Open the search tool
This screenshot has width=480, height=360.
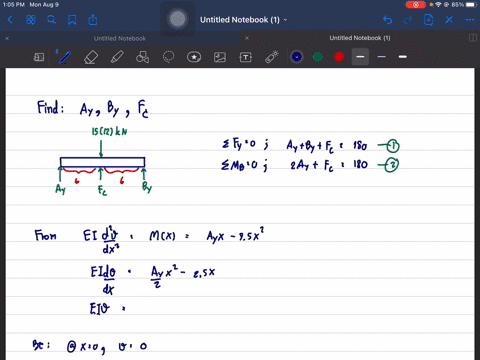[51, 20]
